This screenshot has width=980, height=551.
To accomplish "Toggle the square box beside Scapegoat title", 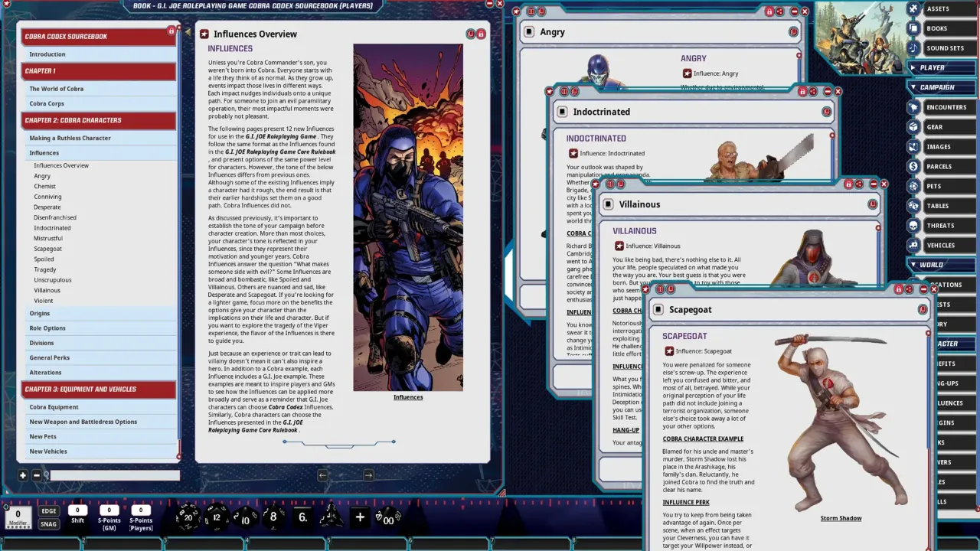I will (x=658, y=310).
